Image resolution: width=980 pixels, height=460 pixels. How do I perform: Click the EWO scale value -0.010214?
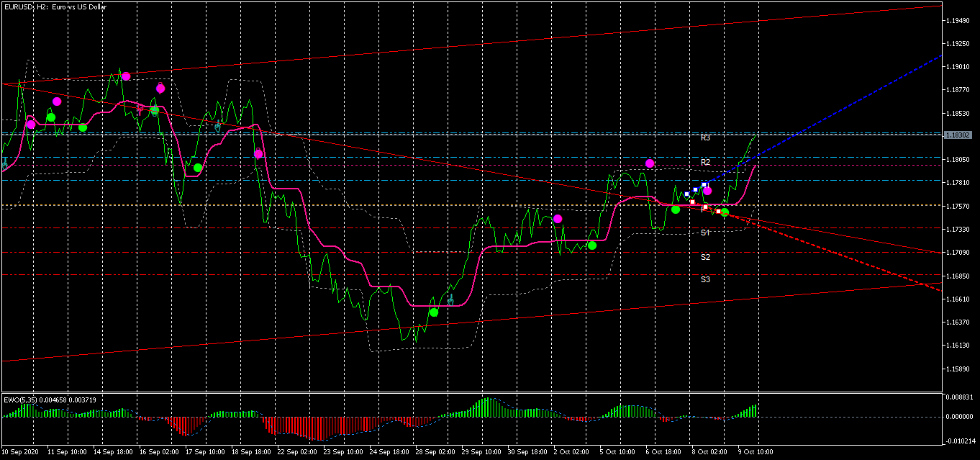coord(961,441)
